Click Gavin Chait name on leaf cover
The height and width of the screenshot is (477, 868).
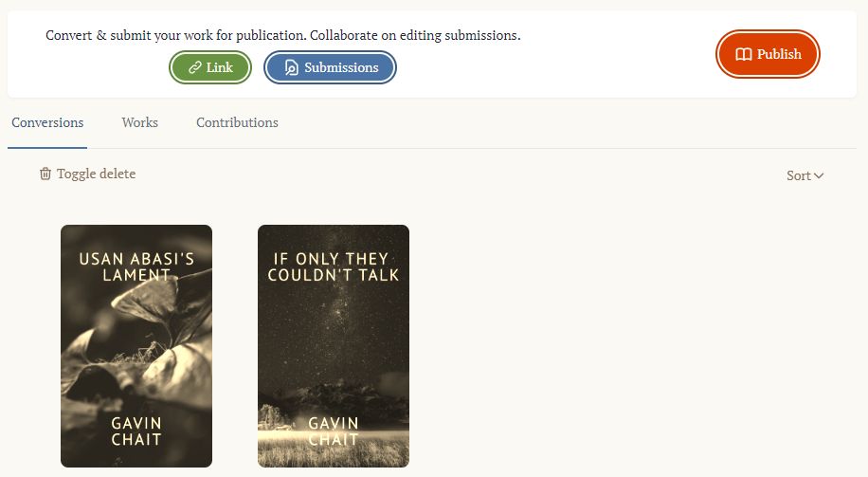pos(136,431)
